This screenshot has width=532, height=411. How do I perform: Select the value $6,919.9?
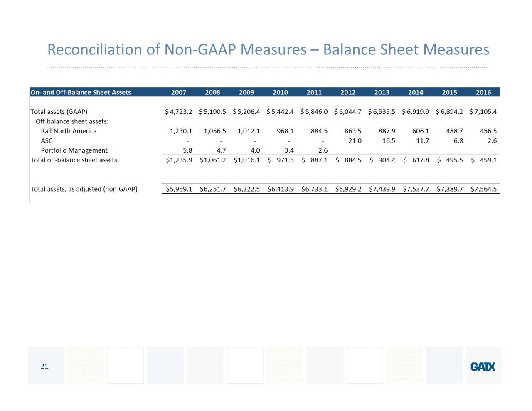click(416, 112)
